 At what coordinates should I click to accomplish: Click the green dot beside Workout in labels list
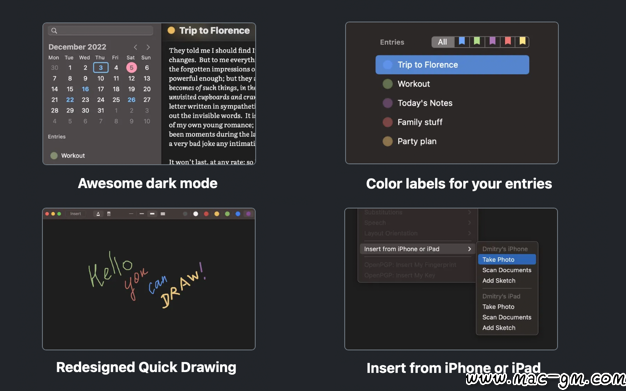click(387, 84)
